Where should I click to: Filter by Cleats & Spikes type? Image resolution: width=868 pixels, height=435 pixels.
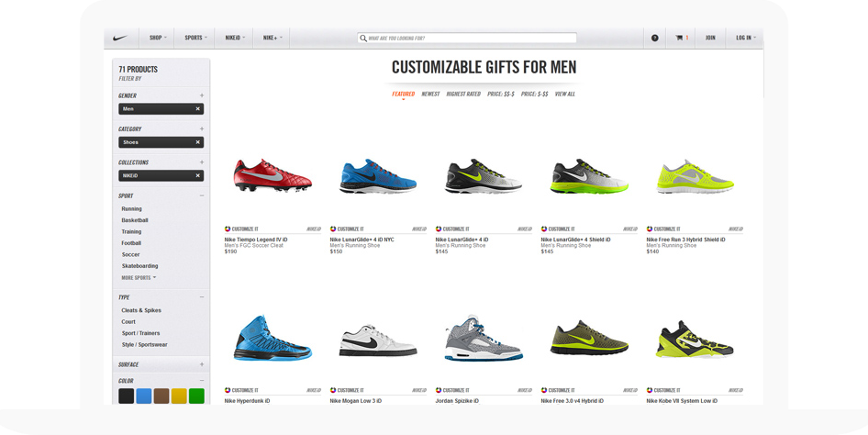[141, 310]
